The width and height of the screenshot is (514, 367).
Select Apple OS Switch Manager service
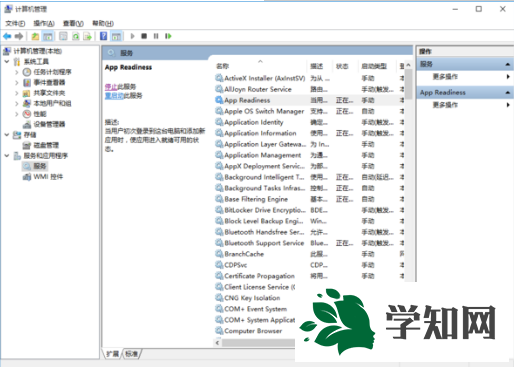coord(309,111)
